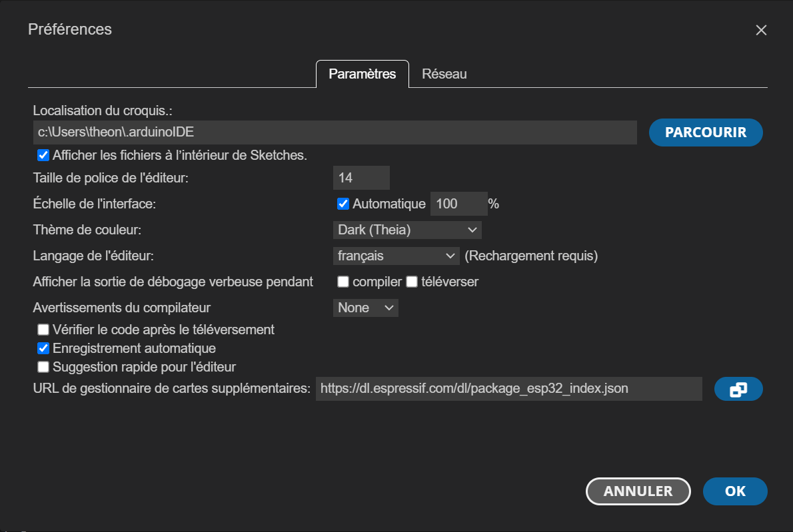The height and width of the screenshot is (532, 793).
Task: Click the editor font size field
Action: point(361,178)
